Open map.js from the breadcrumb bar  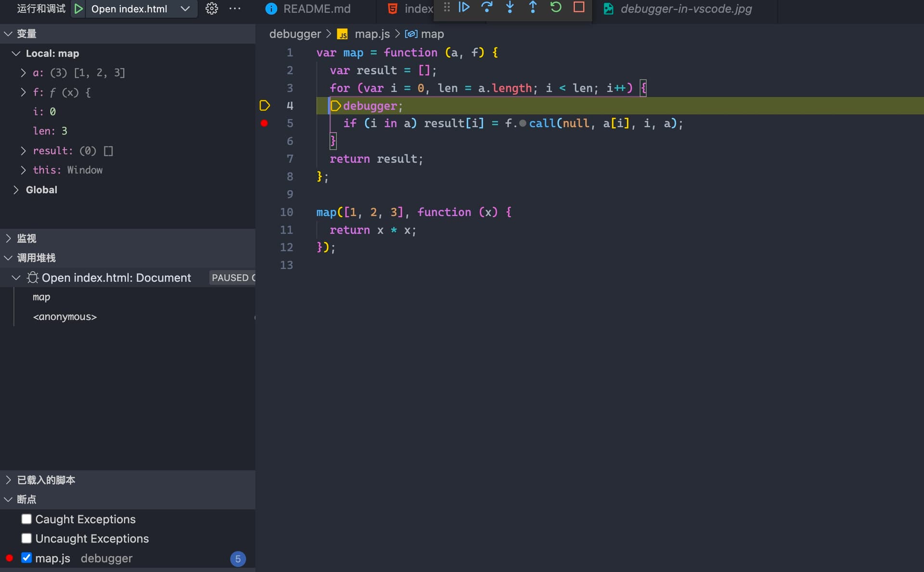point(372,34)
